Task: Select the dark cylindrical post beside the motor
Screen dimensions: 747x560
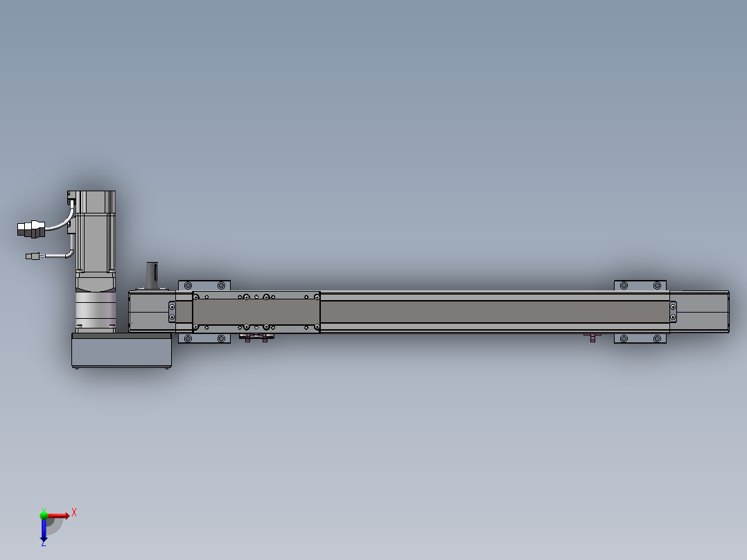Action: [152, 275]
